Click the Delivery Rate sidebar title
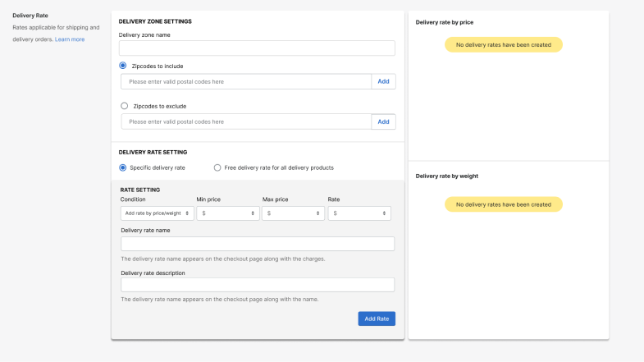 (30, 16)
